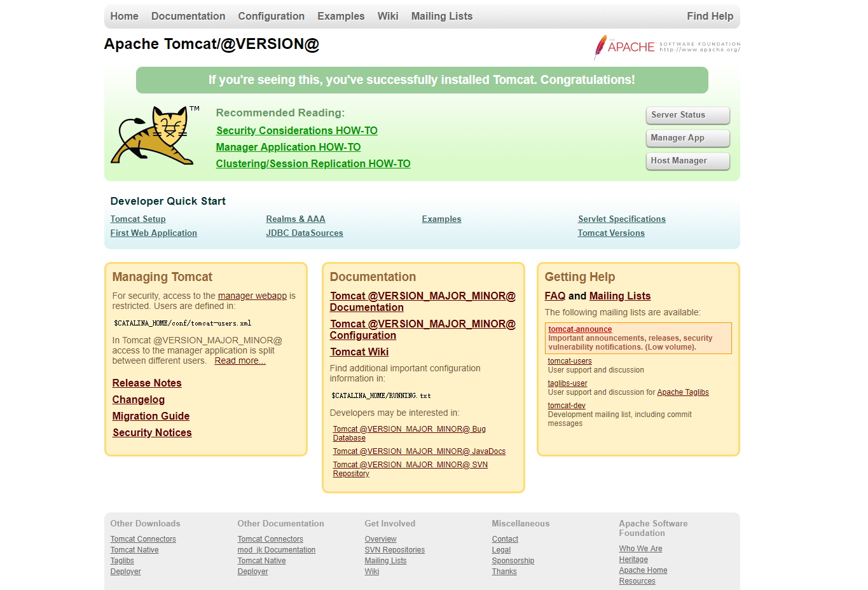Open the tomcat-users mailing list

570,361
